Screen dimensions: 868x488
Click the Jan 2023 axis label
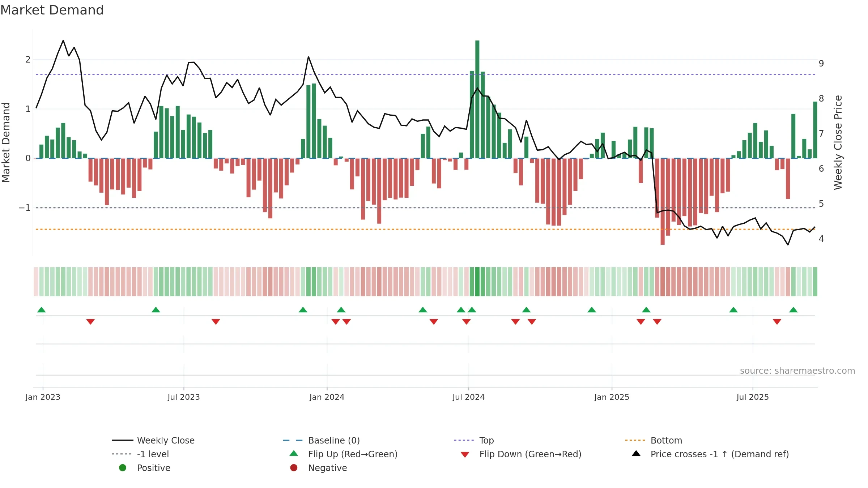(x=43, y=397)
